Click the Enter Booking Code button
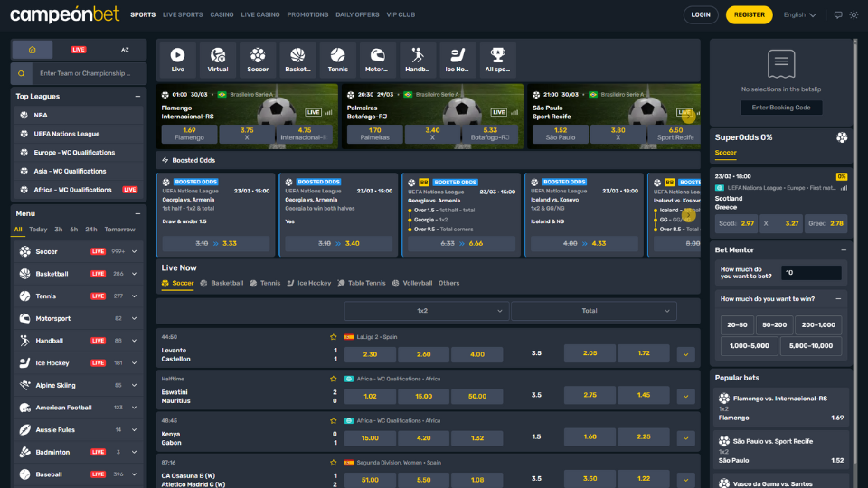The height and width of the screenshot is (488, 868). tap(781, 108)
